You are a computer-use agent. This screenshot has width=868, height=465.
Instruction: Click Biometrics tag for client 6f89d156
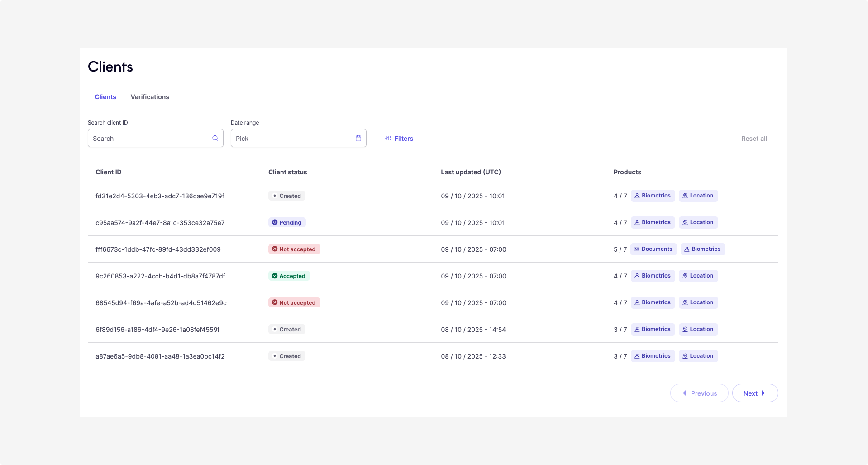(x=653, y=329)
